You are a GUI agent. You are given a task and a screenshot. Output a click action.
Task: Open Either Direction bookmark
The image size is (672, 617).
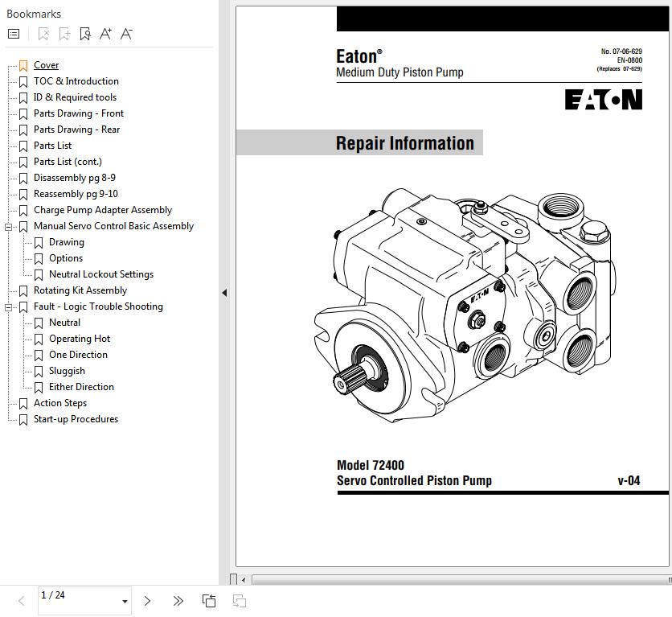[81, 387]
